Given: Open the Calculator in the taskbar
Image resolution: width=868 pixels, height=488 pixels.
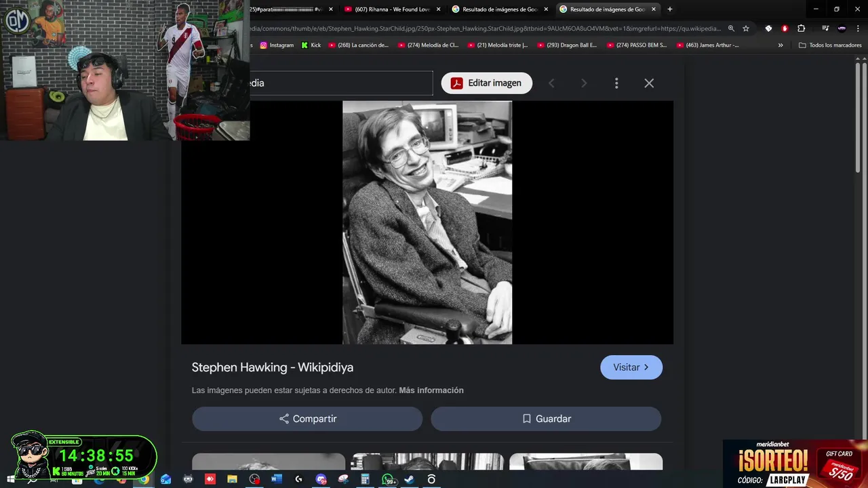Looking at the screenshot, I should click(365, 479).
